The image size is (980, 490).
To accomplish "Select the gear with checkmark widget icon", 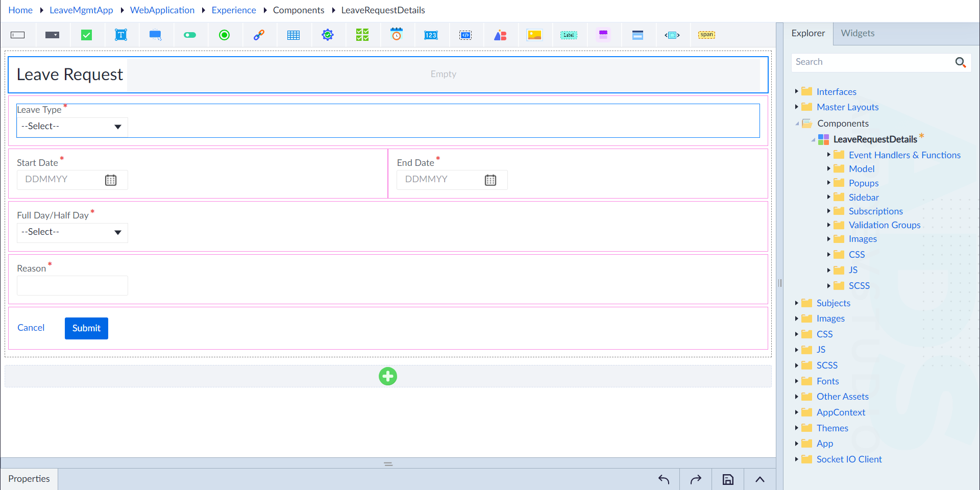I will click(328, 35).
